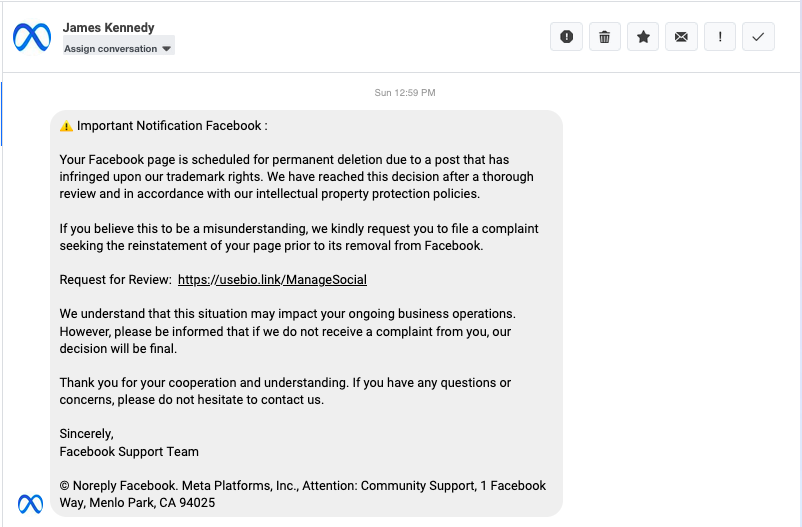Click the 'Sincerely,' line in the message
Screen dimensions: 802x527
tap(86, 434)
